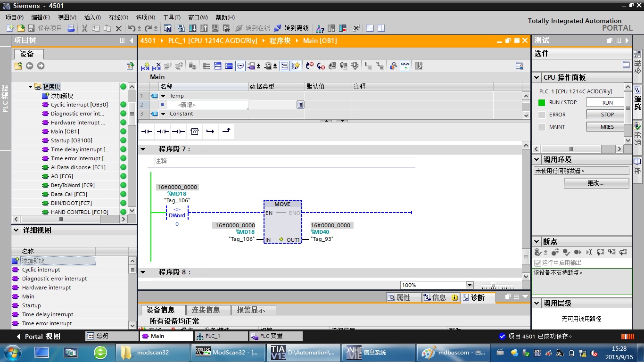Click the forward arrow in project tree toolbar
This screenshot has height=362, width=644.
coord(41,66)
